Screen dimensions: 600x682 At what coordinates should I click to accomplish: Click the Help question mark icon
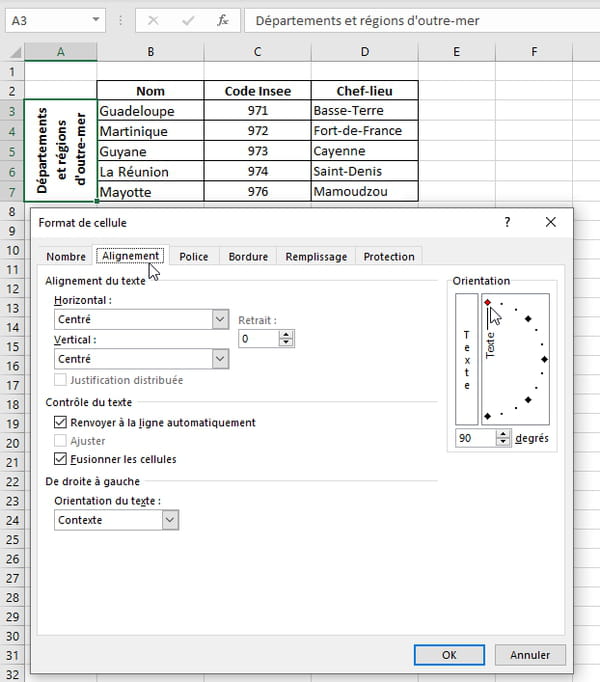point(507,222)
